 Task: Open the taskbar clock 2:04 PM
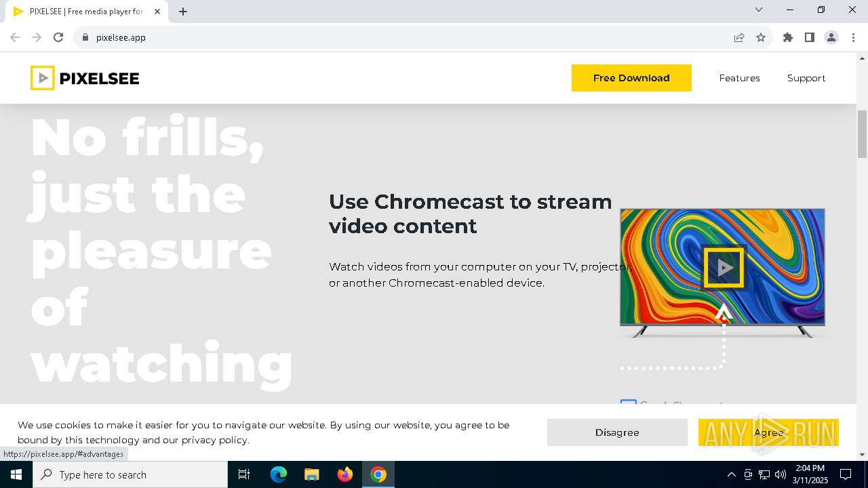(x=810, y=474)
